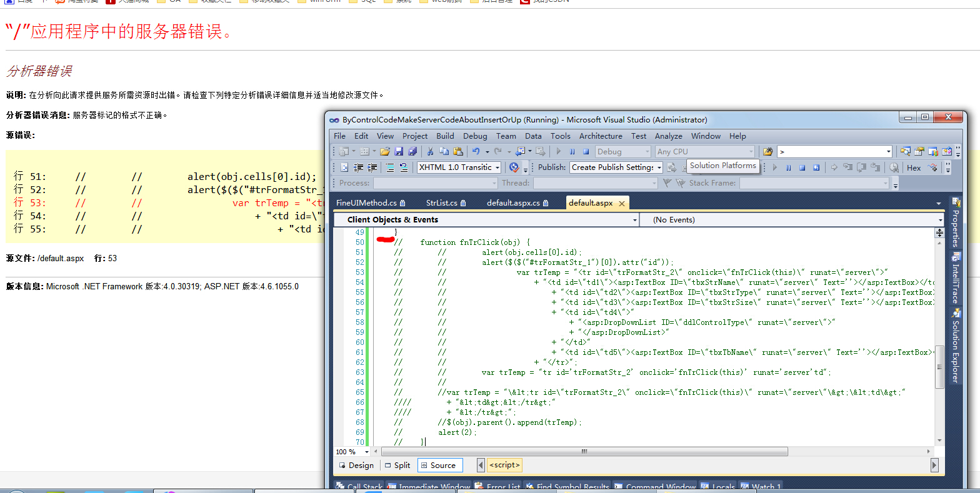Click the Find text input field
The image size is (980, 493).
[831, 151]
